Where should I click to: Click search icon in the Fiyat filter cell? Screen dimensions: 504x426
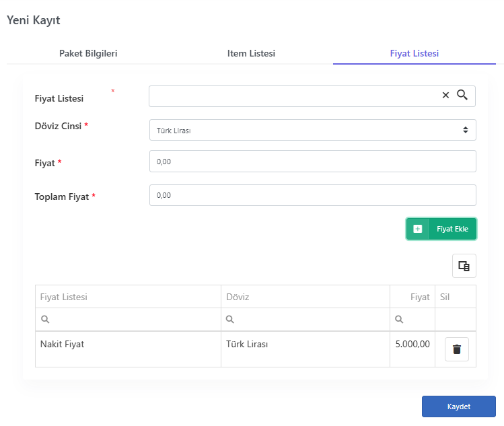click(399, 319)
